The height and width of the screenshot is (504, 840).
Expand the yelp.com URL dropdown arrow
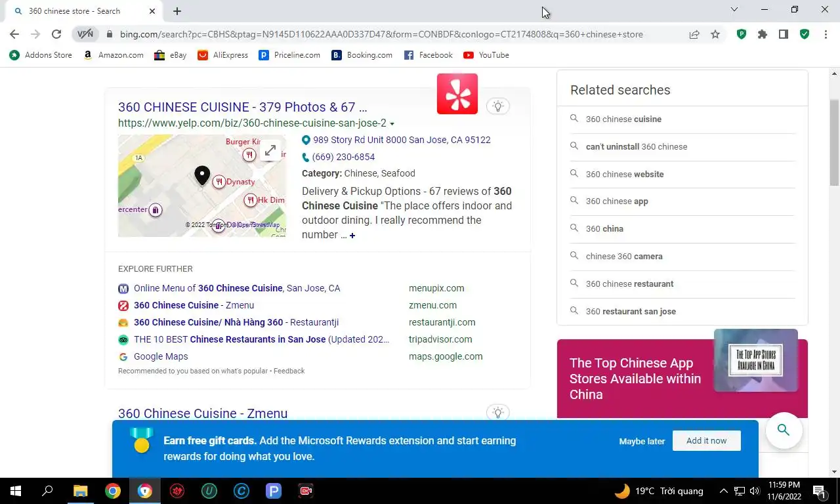(x=392, y=123)
